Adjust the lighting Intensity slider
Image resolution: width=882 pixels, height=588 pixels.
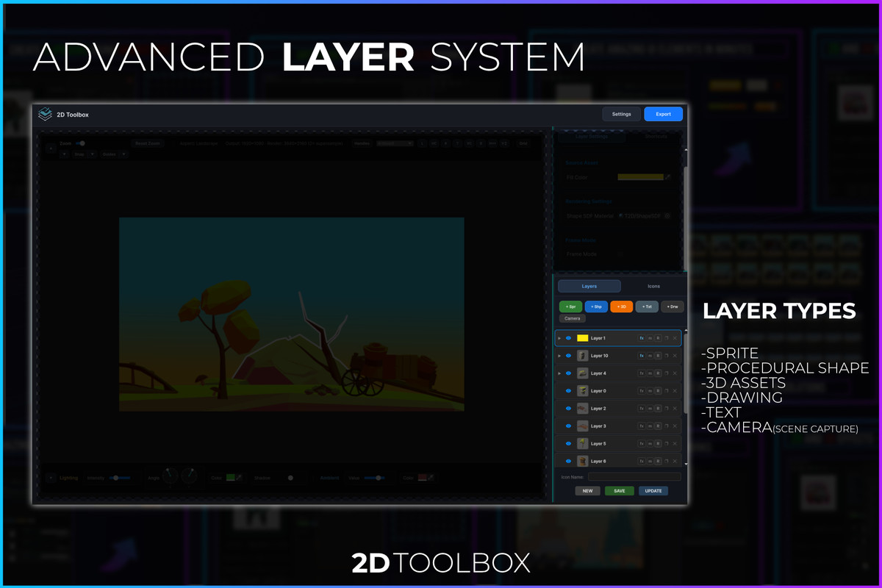119,478
